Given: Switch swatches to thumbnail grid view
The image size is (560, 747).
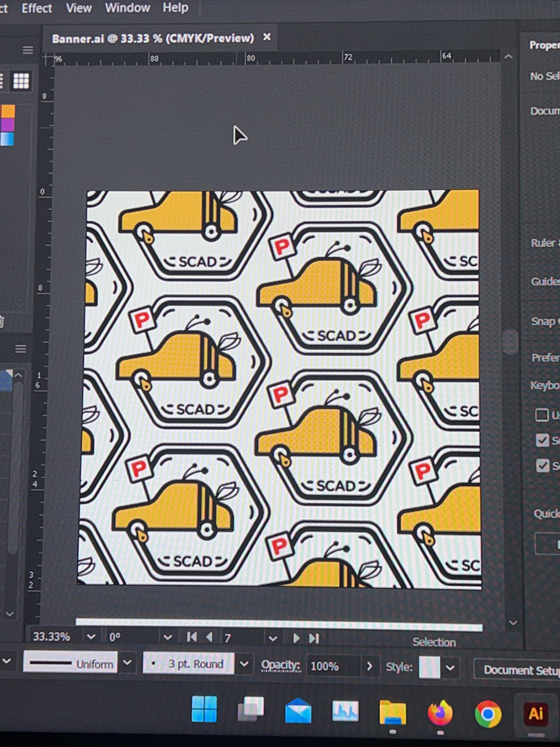Looking at the screenshot, I should click(x=21, y=81).
